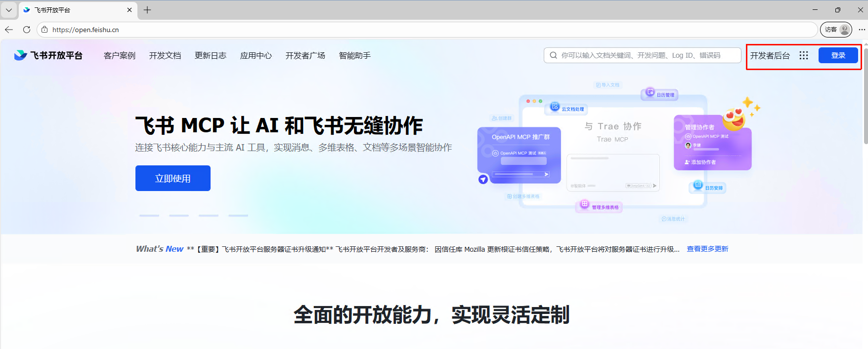Viewport: 868px width, 349px height.
Task: Open the 应用中心 nav item
Action: point(256,55)
